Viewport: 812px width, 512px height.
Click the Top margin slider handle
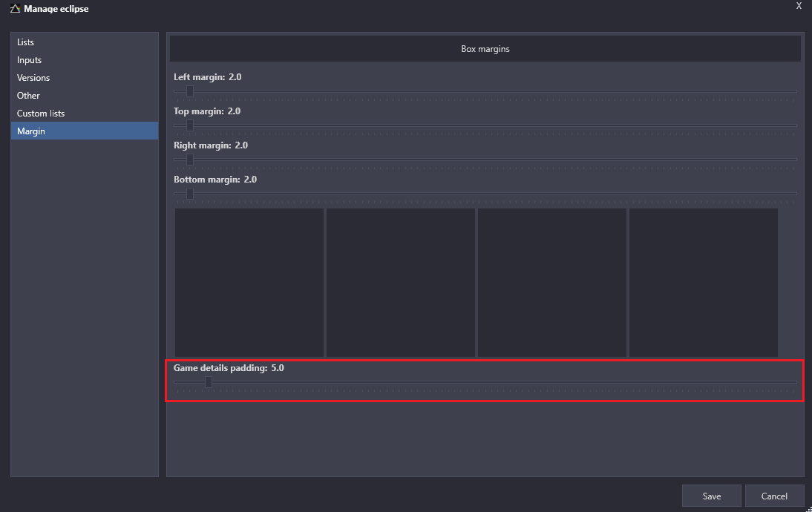(x=190, y=125)
